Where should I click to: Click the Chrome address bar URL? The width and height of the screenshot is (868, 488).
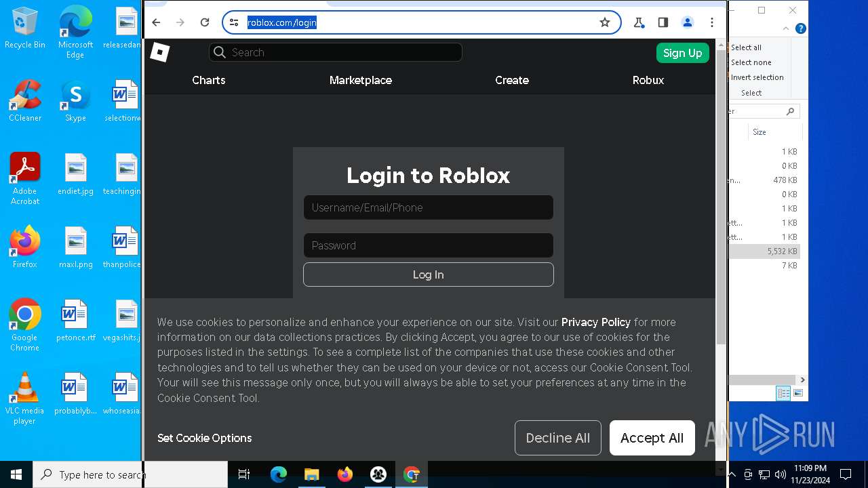[x=282, y=22]
